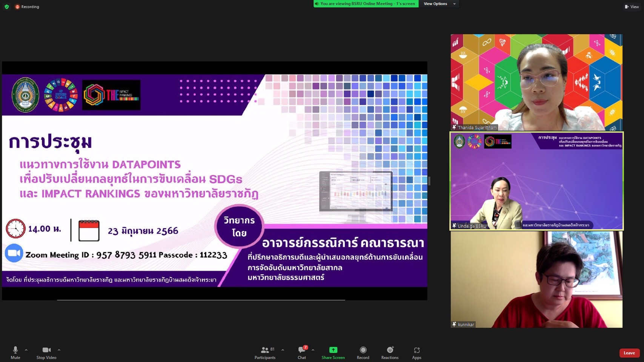Select Thanida Sujarittham's video tile
This screenshot has width=644, height=362.
[x=536, y=83]
